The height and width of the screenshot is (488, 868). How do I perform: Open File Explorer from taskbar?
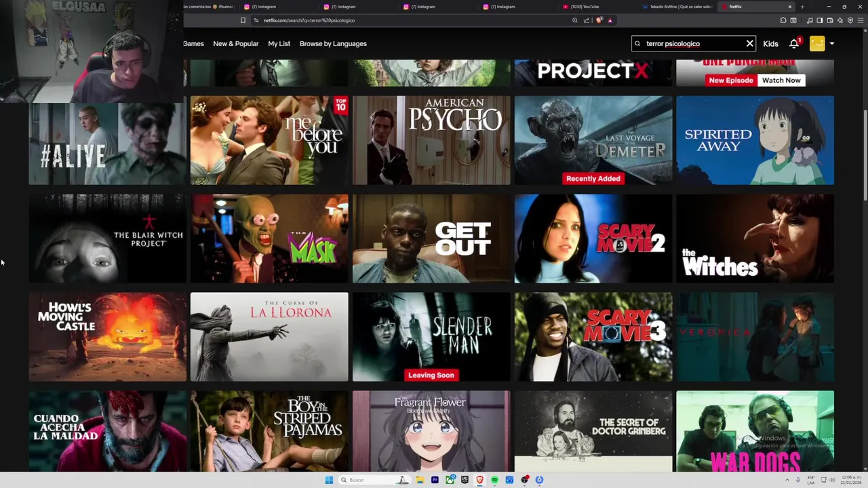tap(420, 480)
